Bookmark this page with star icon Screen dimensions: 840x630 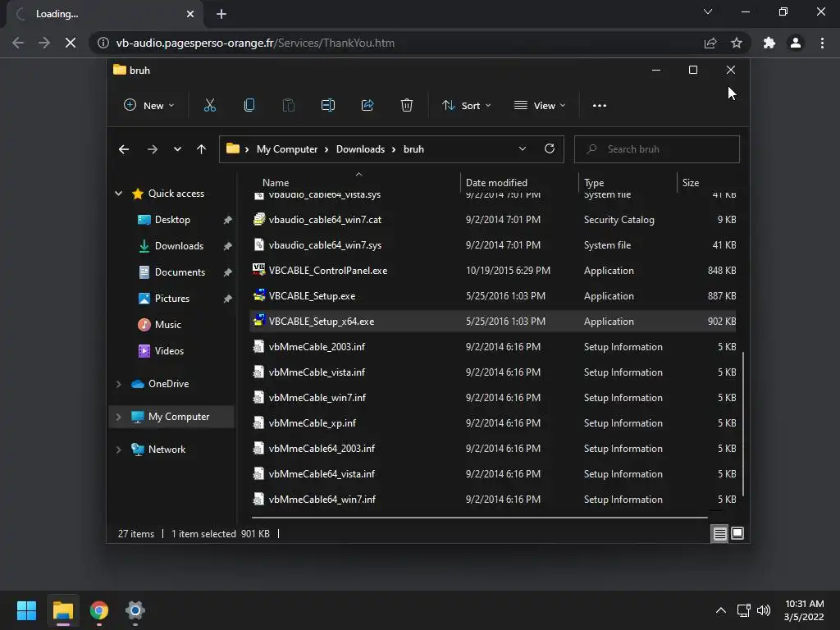point(737,43)
